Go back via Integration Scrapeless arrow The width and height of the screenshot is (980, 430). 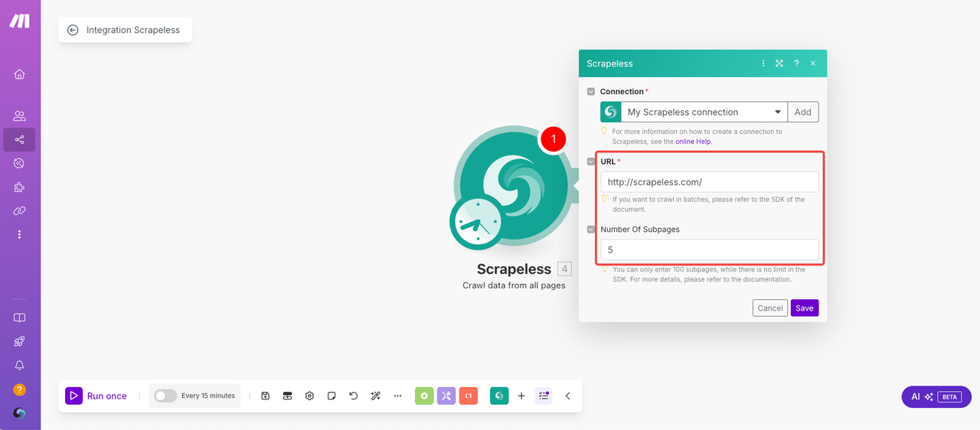coord(73,30)
